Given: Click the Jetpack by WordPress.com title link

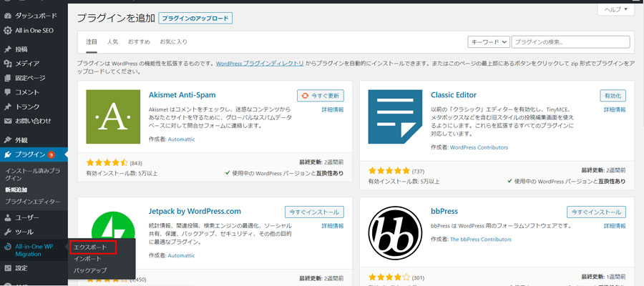Looking at the screenshot, I should point(195,212).
